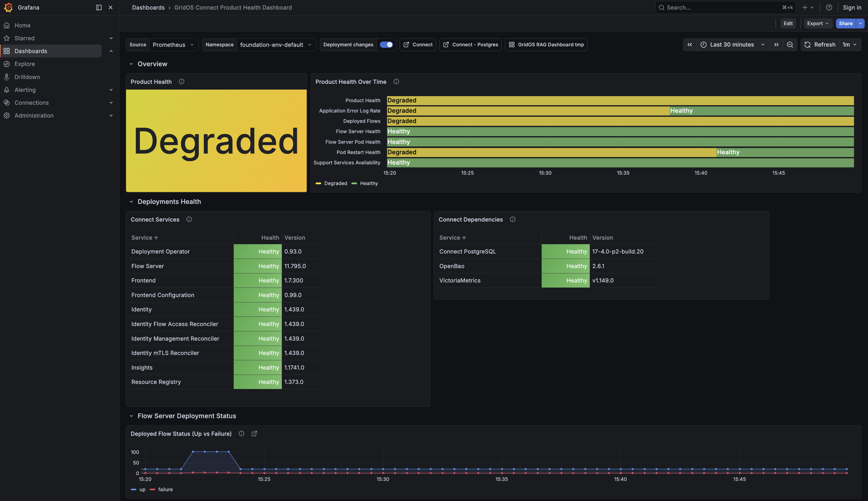Viewport: 868px width, 501px height.
Task: Collapse the Overview row
Action: [x=131, y=64]
